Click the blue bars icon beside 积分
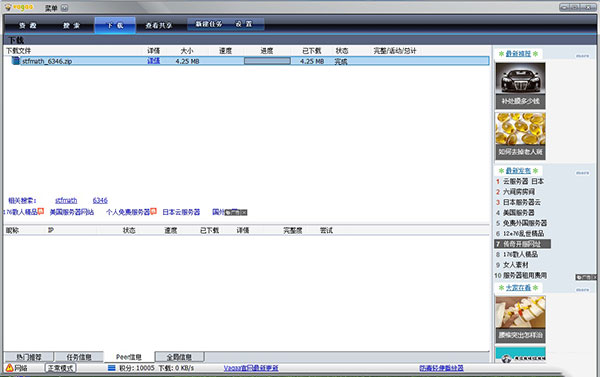The width and height of the screenshot is (600, 377). (111, 368)
